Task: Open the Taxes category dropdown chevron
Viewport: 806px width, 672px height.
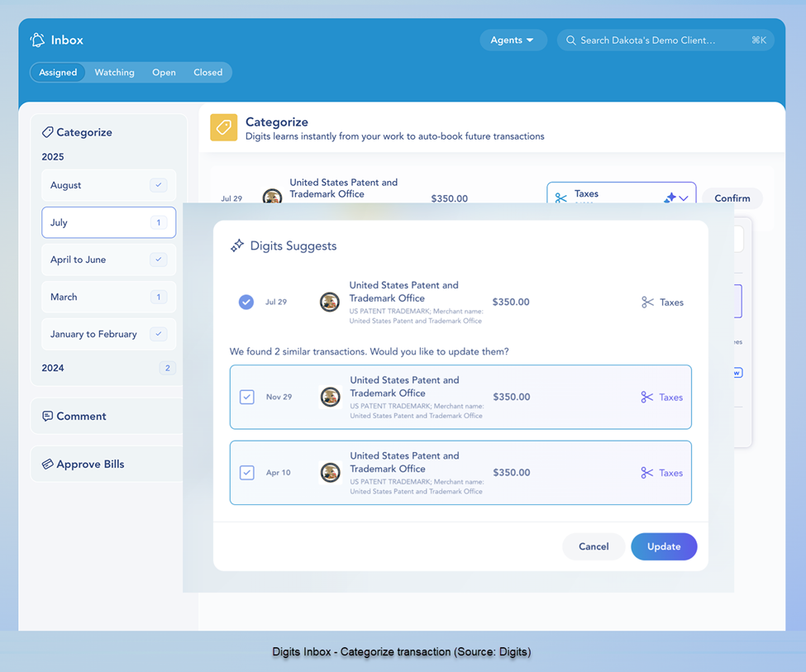Action: point(684,198)
